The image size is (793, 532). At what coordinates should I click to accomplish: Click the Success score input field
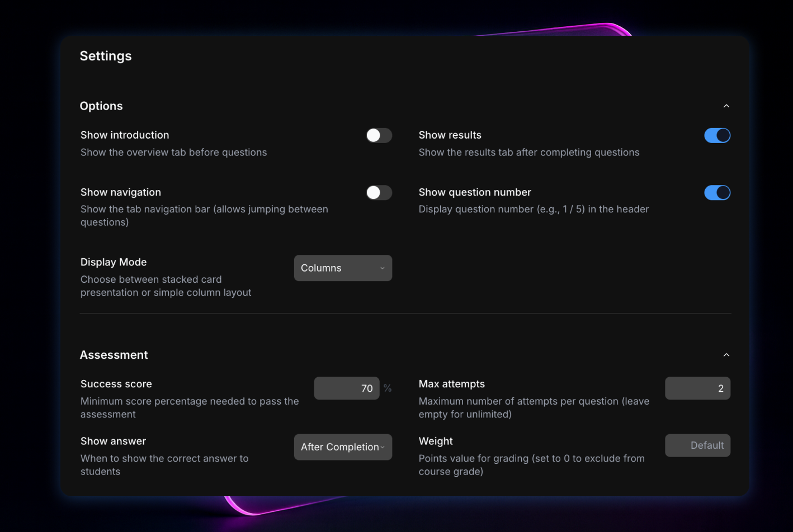pyautogui.click(x=347, y=388)
